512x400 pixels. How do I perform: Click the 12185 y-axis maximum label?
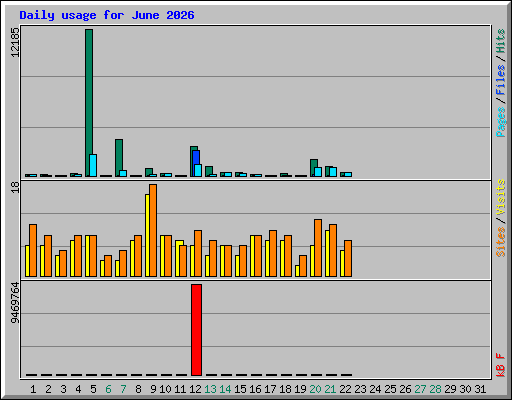(15, 42)
